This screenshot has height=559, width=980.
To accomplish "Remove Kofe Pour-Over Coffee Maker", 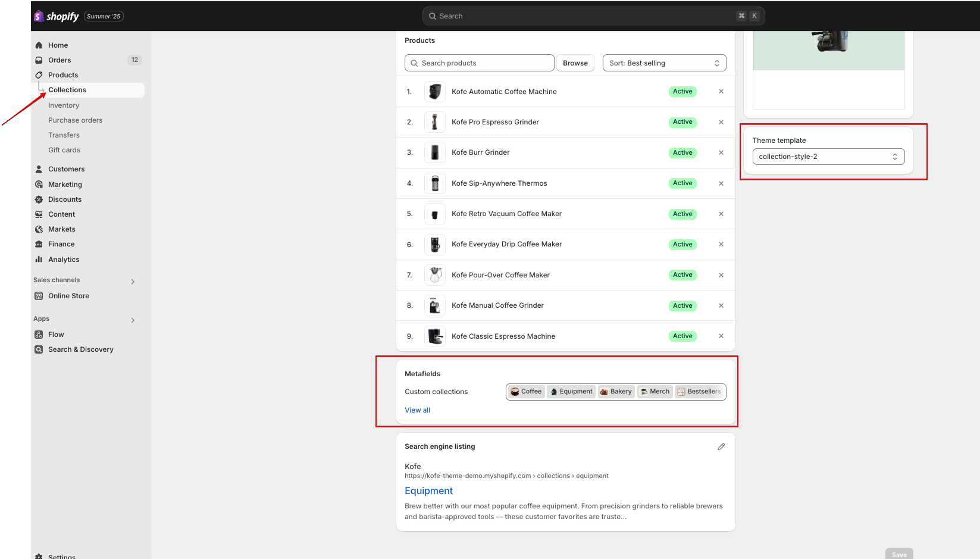I will tap(721, 275).
